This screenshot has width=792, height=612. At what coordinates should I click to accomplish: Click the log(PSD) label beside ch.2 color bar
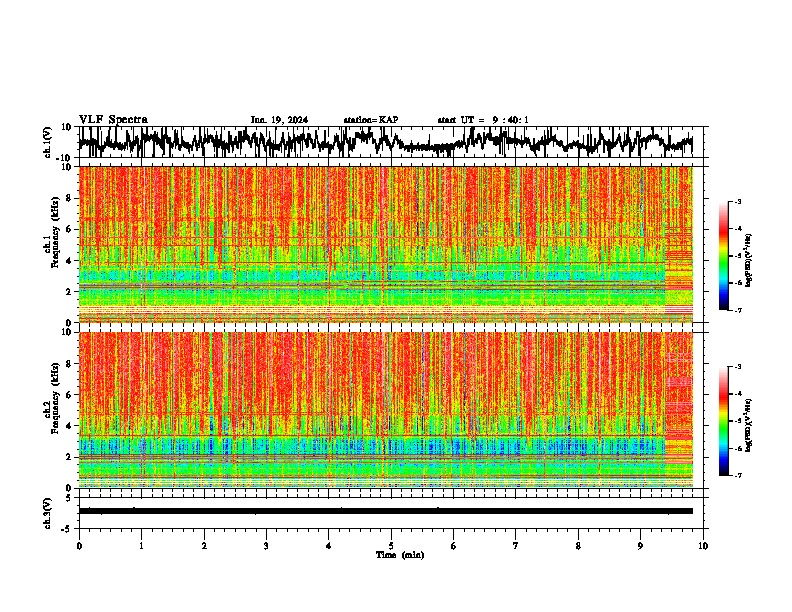click(x=748, y=425)
